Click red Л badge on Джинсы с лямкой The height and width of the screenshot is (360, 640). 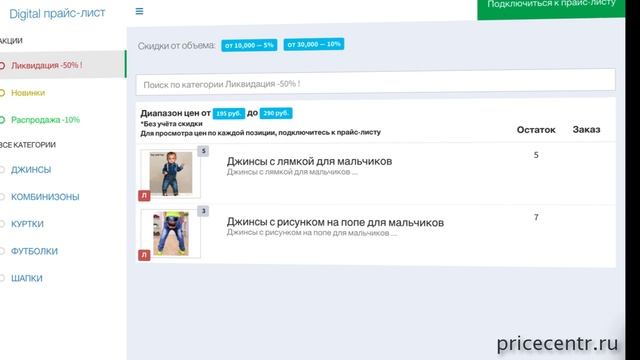(x=144, y=196)
